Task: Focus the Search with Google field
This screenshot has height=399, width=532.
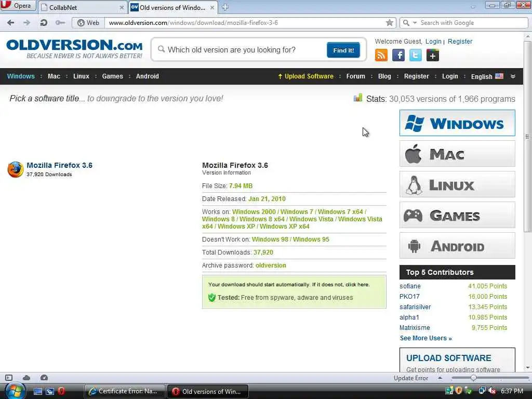Action: coord(472,23)
